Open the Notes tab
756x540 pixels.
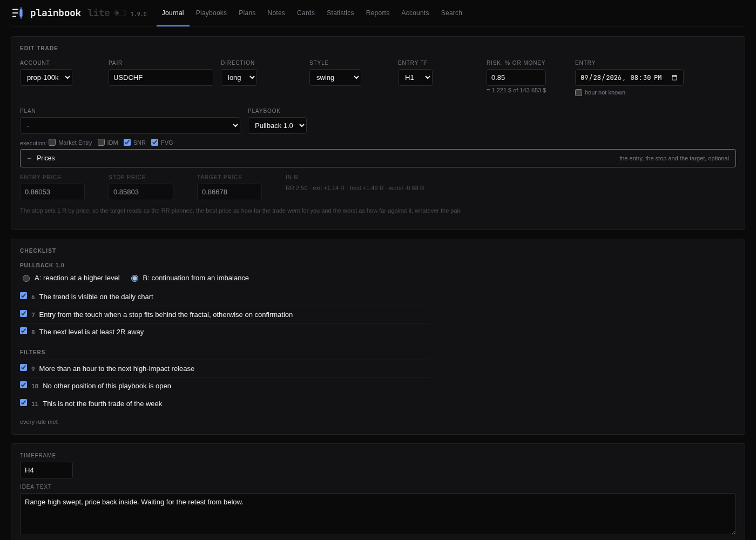[276, 13]
